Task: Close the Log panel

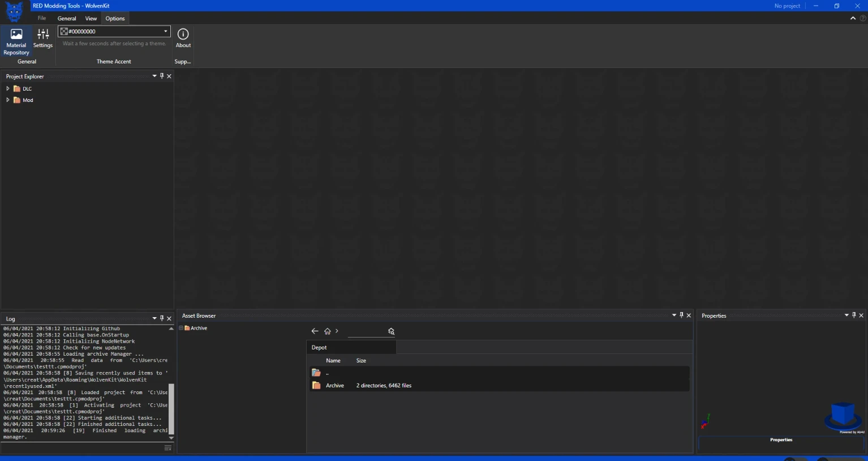Action: tap(169, 318)
